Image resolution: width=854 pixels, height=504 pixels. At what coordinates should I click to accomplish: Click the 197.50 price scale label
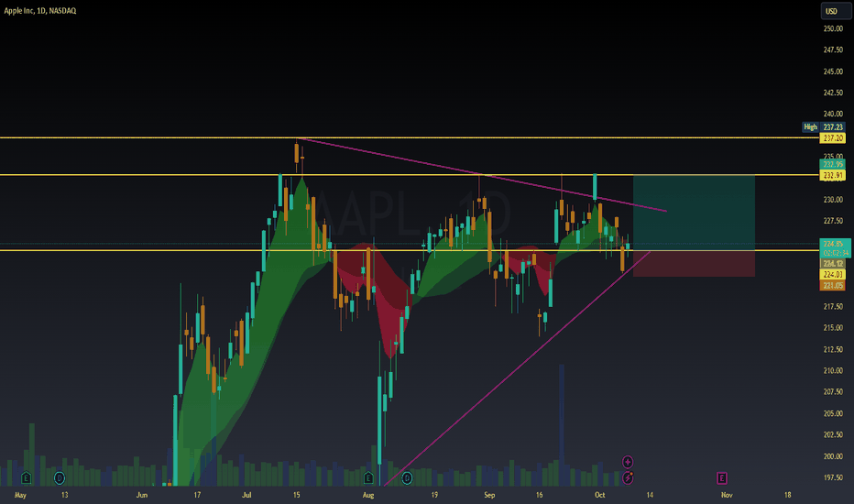pos(833,477)
